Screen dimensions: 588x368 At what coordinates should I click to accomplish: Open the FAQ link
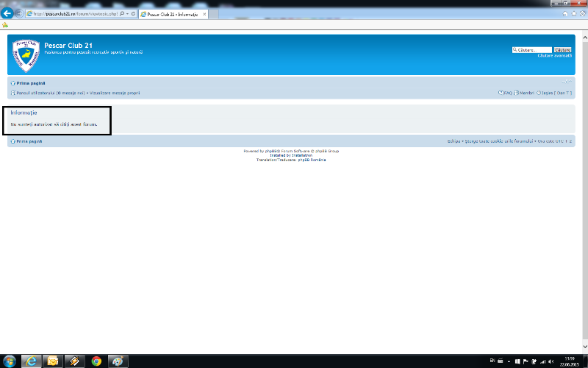click(505, 93)
